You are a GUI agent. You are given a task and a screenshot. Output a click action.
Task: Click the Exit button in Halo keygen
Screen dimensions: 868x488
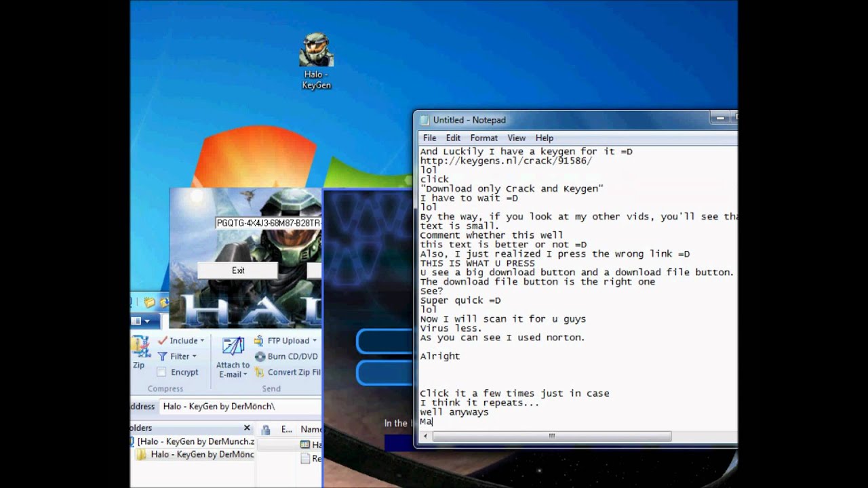(x=238, y=270)
